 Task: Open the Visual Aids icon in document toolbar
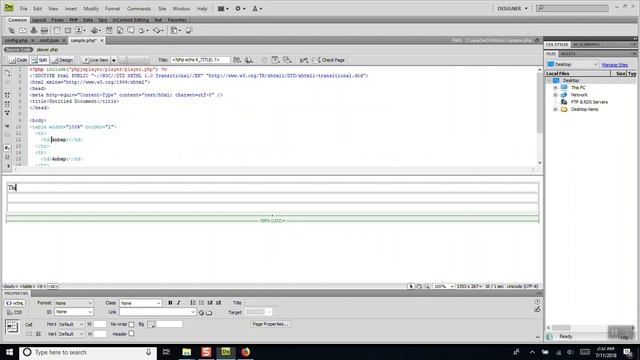tap(287, 60)
